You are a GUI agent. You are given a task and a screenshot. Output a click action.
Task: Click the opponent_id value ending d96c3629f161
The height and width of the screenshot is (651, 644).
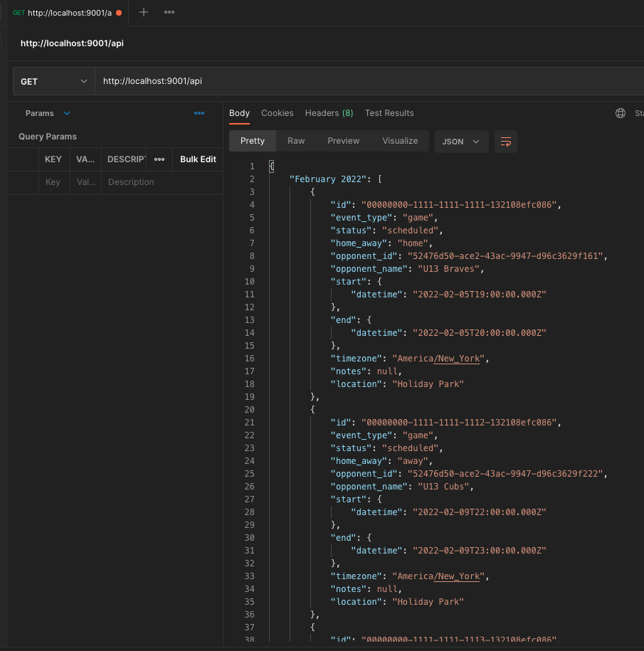point(505,256)
